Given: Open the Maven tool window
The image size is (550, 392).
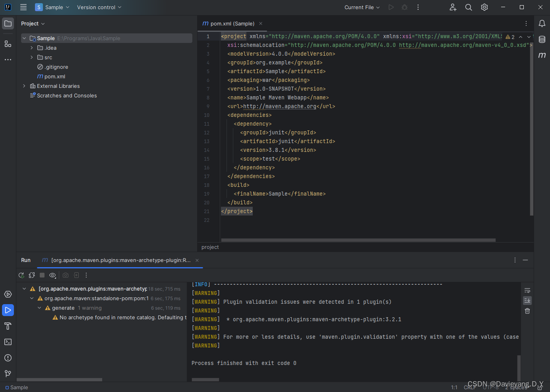Looking at the screenshot, I should (542, 55).
